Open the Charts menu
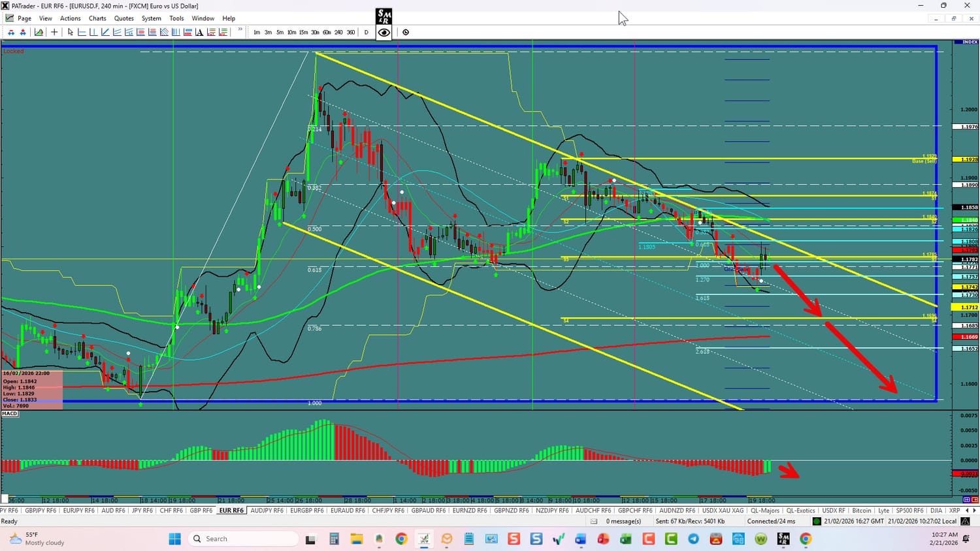This screenshot has width=980, height=551. pyautogui.click(x=97, y=18)
